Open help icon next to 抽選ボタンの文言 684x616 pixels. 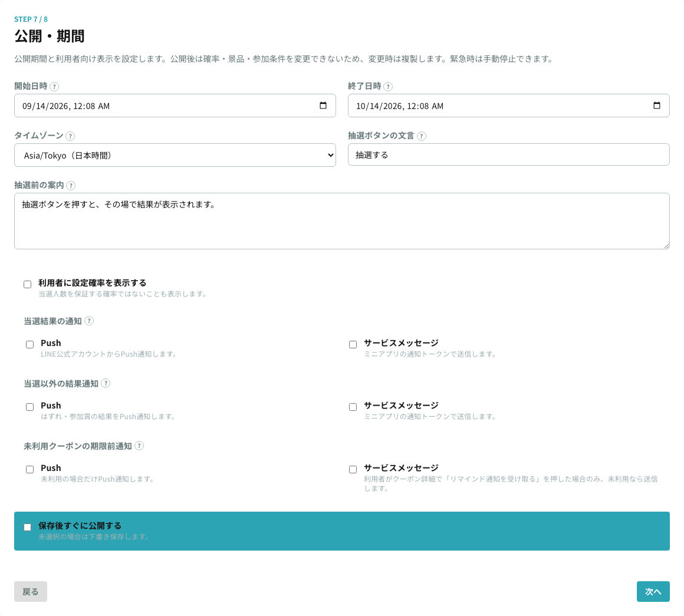tap(422, 136)
